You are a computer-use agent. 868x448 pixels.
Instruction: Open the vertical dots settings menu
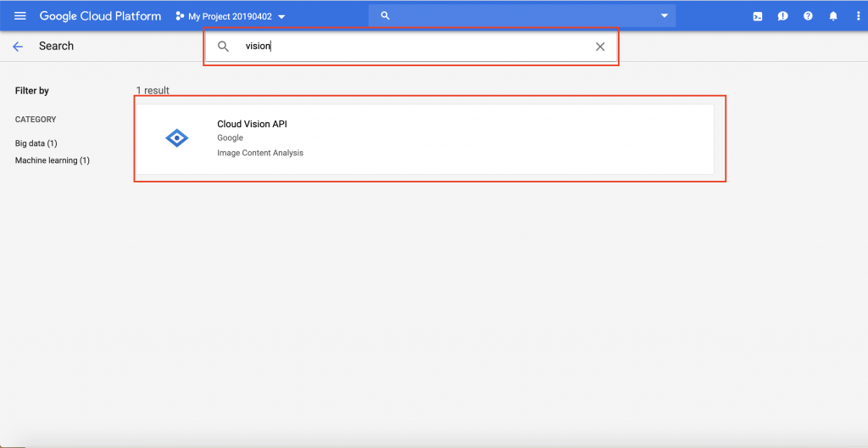[x=858, y=16]
